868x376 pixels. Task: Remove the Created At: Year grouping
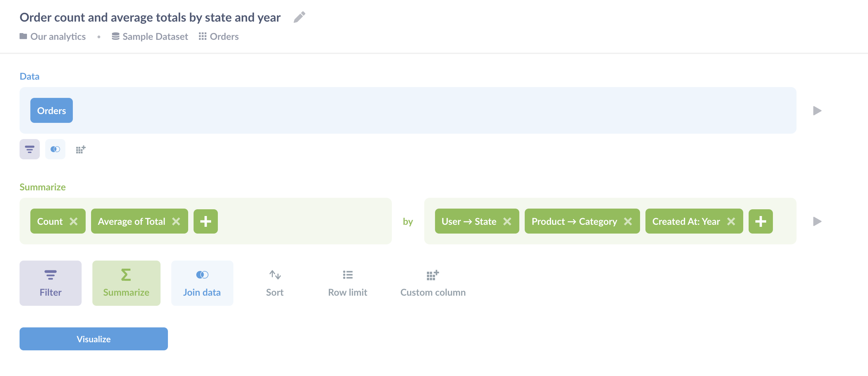(731, 221)
